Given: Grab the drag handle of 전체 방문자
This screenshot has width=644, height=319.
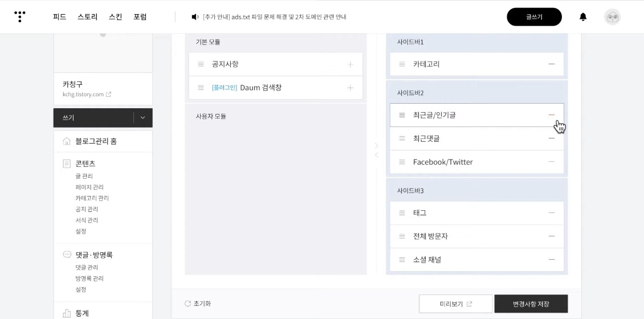Looking at the screenshot, I should tap(402, 236).
